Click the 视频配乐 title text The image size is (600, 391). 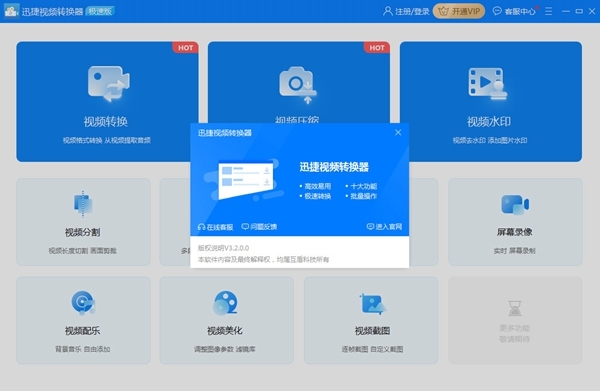83,331
